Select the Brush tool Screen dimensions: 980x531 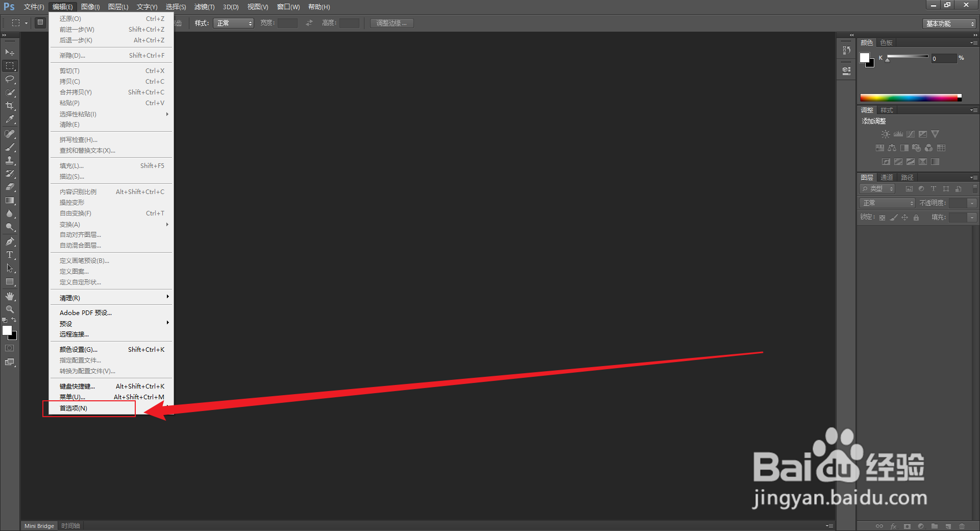point(10,147)
